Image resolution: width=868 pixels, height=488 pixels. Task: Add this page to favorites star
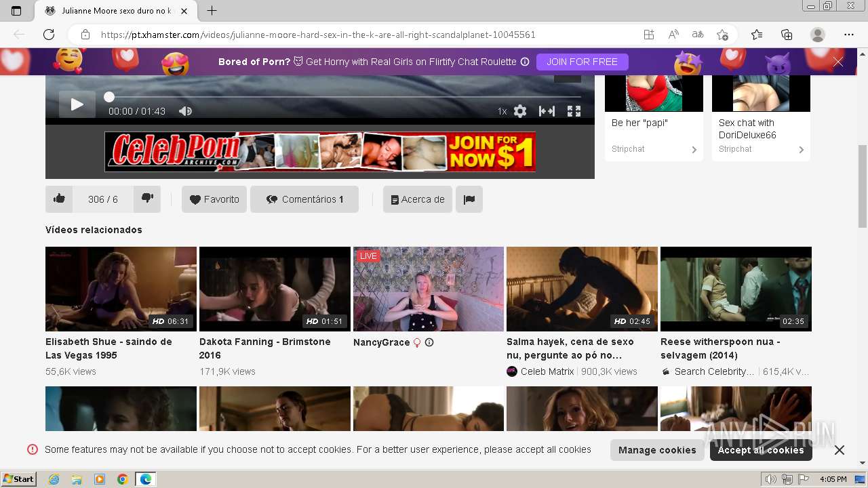coord(722,35)
